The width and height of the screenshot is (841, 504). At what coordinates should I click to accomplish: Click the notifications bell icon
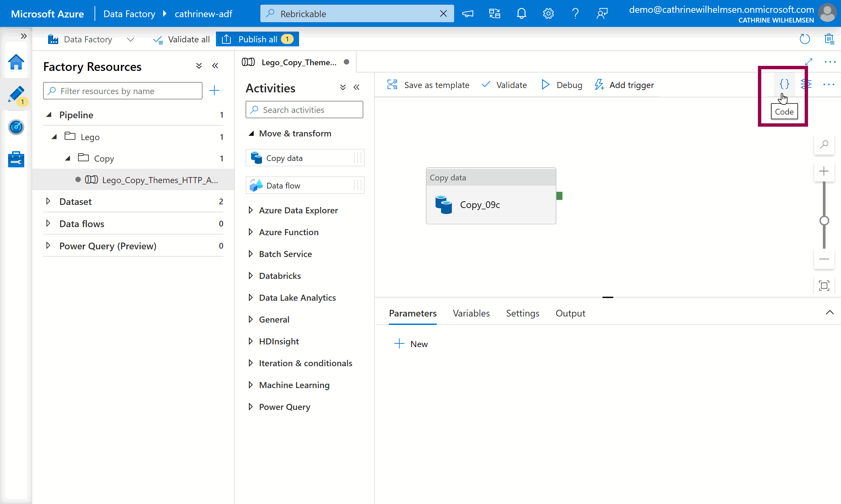pyautogui.click(x=521, y=13)
